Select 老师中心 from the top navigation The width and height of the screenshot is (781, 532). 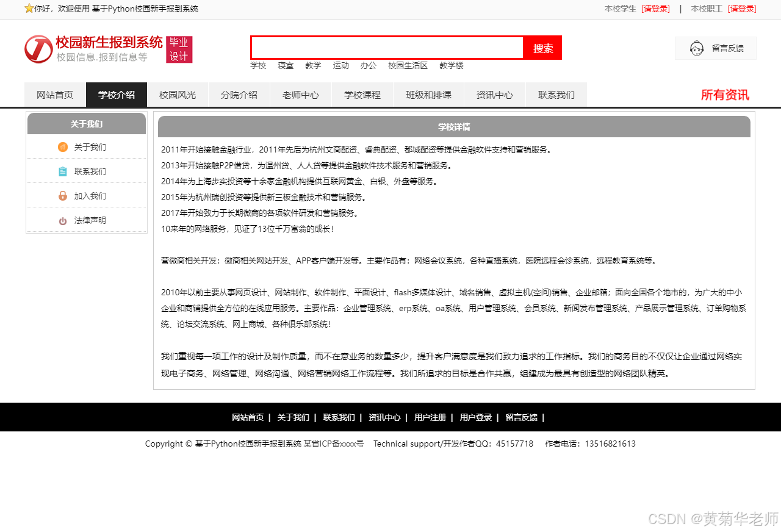(300, 95)
